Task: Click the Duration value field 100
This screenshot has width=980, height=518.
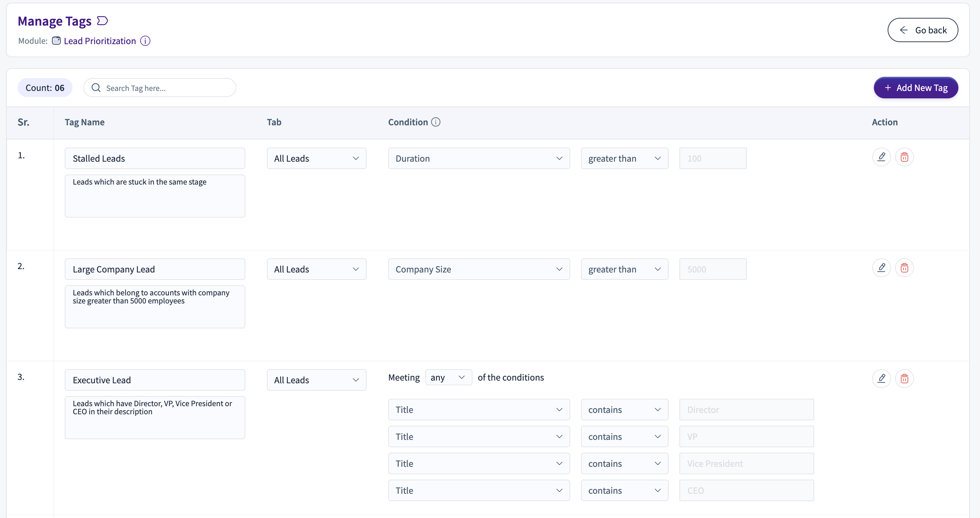Action: 713,158
